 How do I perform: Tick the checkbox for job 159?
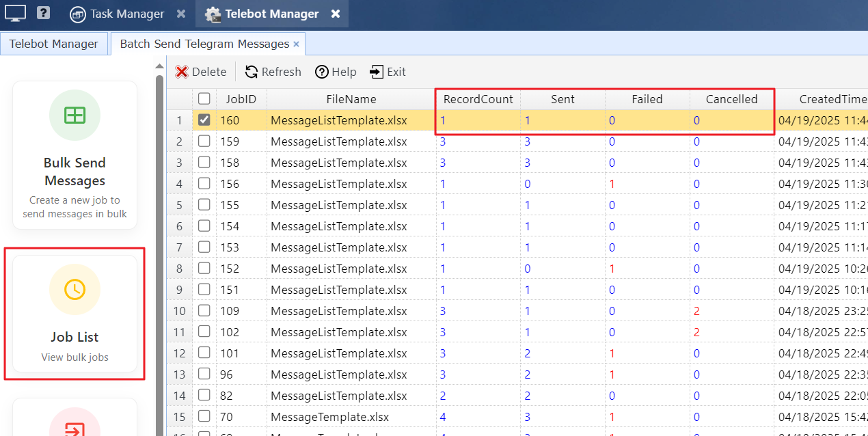(204, 141)
